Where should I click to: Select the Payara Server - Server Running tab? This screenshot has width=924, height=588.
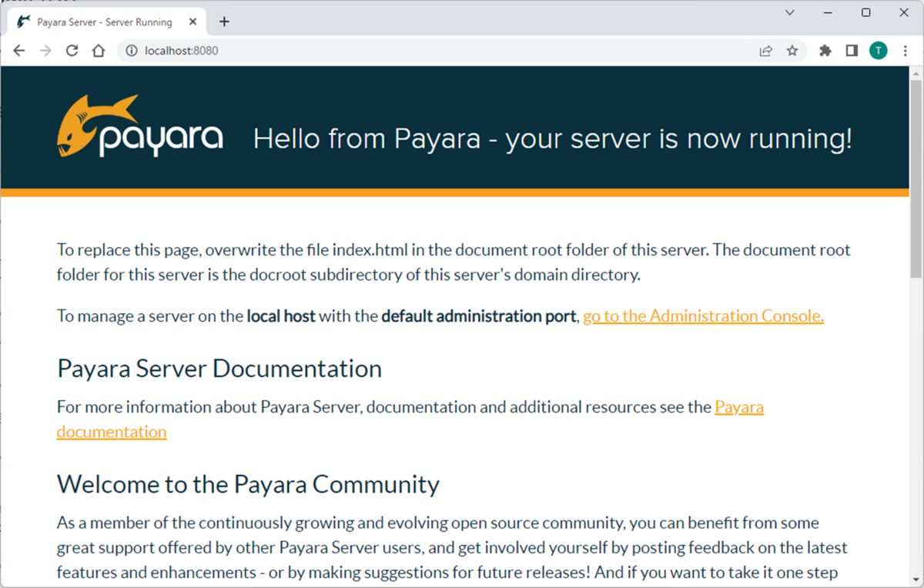point(107,22)
